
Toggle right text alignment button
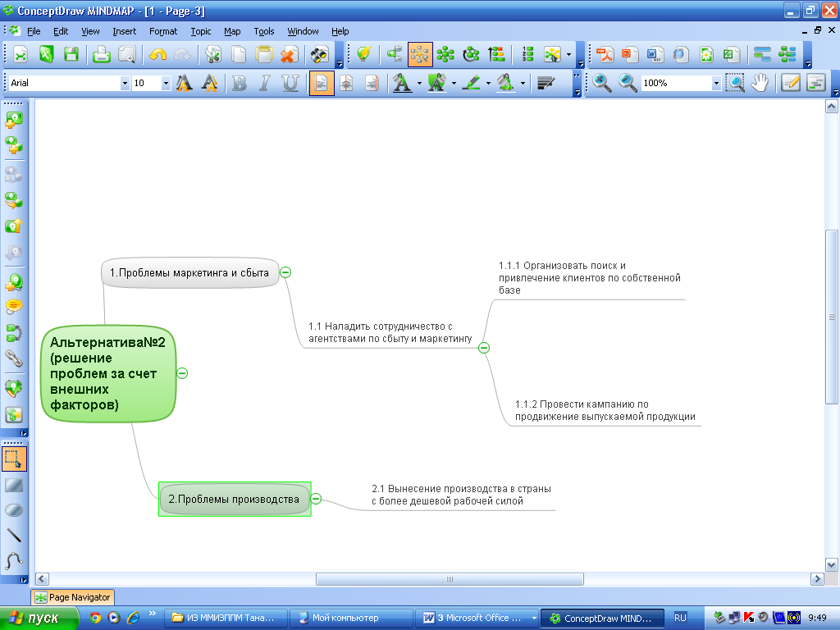pyautogui.click(x=372, y=83)
